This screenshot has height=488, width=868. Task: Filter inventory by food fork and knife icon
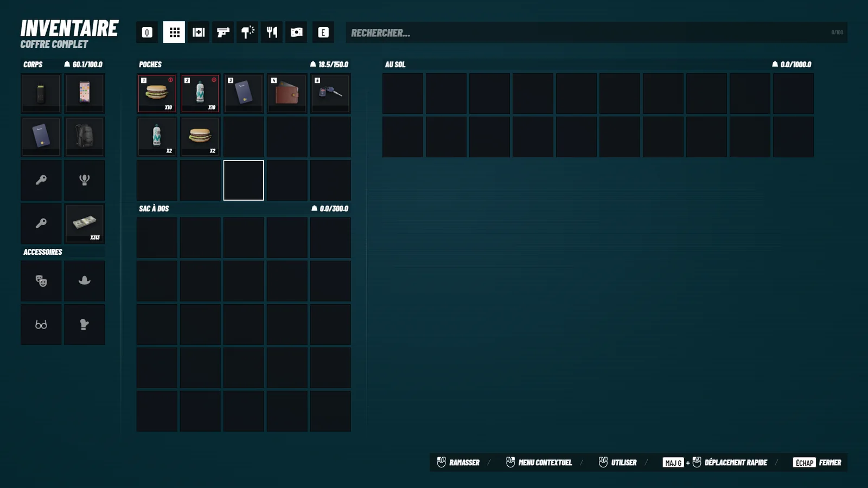point(272,33)
